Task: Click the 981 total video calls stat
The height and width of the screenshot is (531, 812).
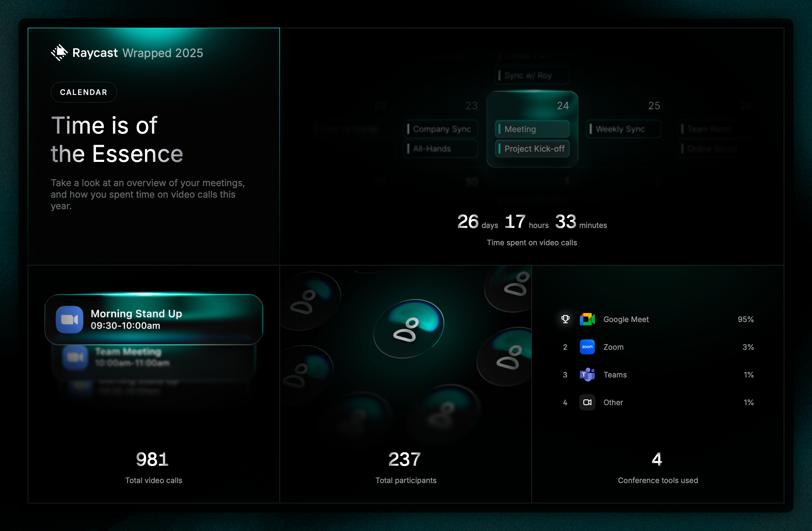Action: 152,459
